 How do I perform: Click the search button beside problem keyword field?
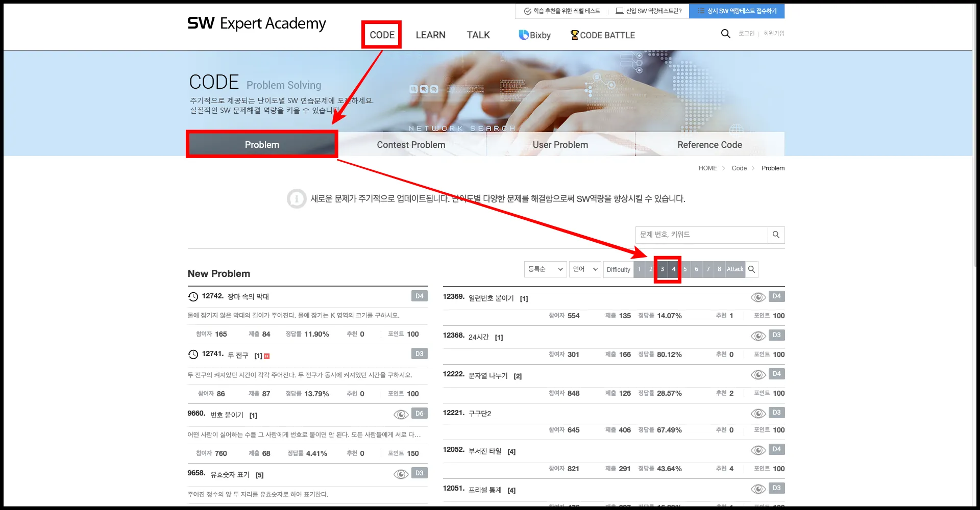(x=776, y=235)
